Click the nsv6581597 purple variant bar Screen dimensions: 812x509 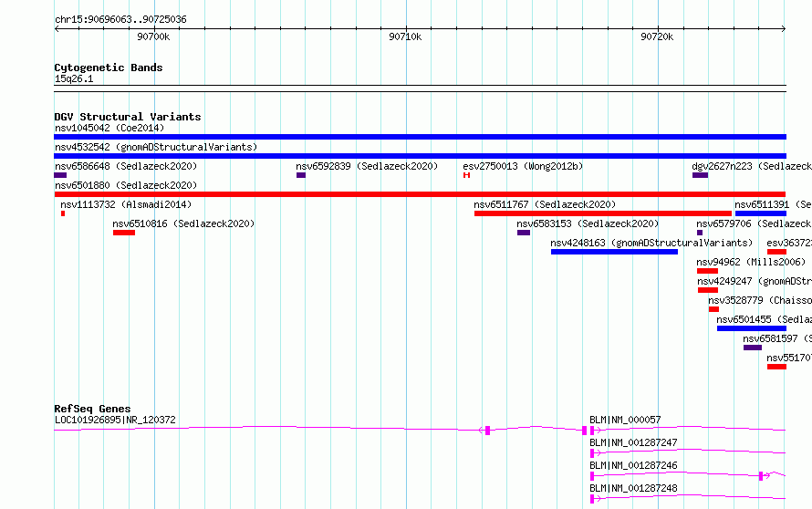tap(753, 348)
